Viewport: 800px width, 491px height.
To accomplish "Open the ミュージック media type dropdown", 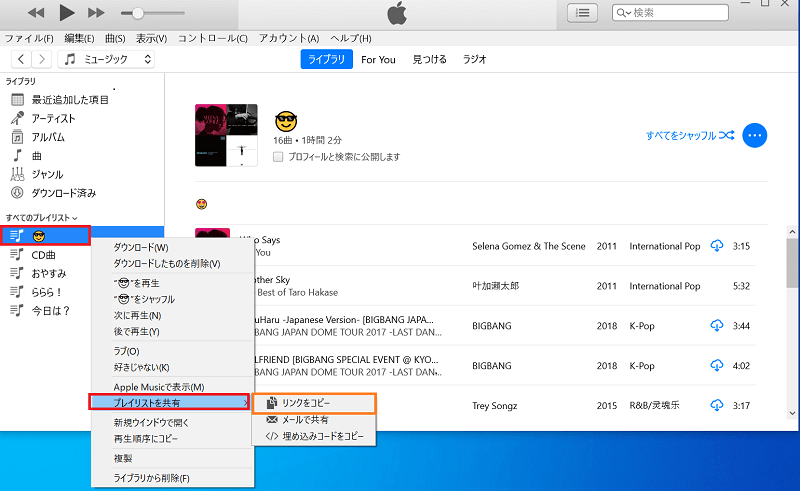I will pyautogui.click(x=106, y=59).
